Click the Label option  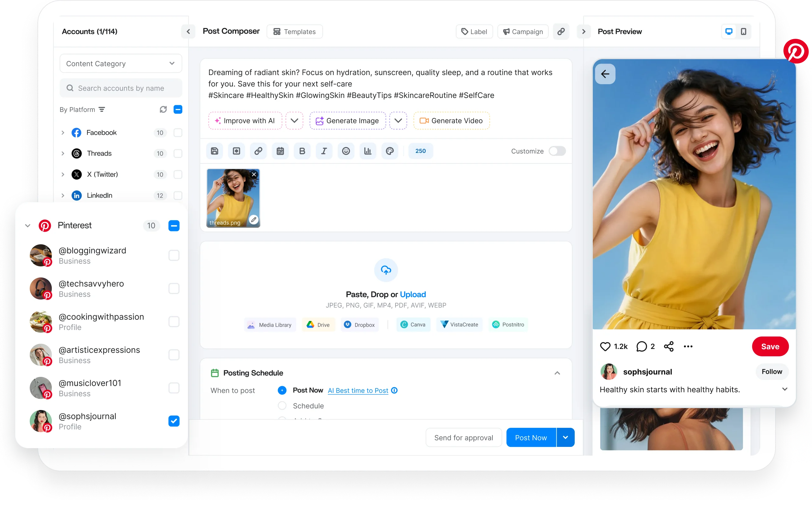(x=474, y=31)
